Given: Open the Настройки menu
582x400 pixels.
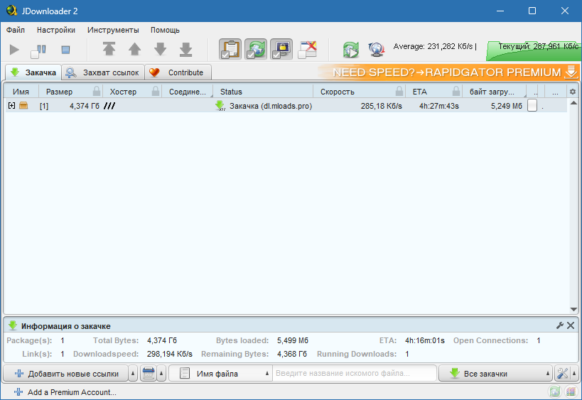Looking at the screenshot, I should click(56, 30).
